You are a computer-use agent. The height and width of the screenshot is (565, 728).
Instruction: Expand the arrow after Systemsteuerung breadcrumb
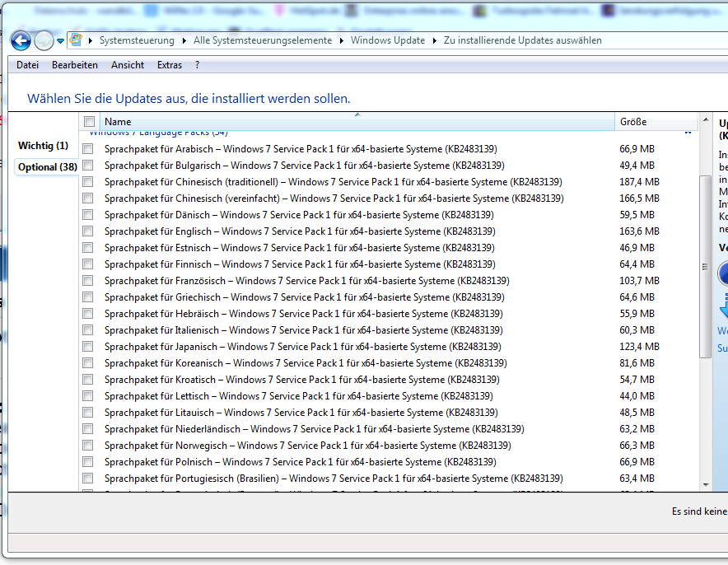click(x=184, y=41)
